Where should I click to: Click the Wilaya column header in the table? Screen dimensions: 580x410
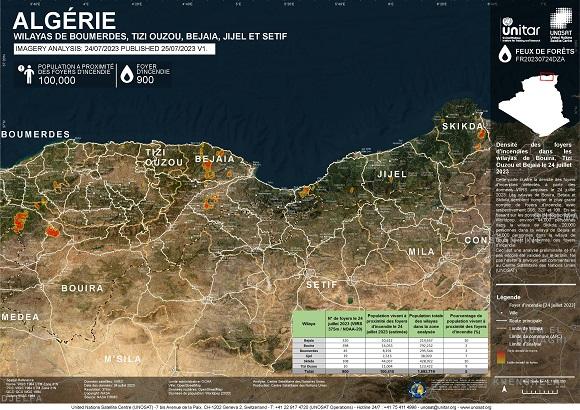308,324
